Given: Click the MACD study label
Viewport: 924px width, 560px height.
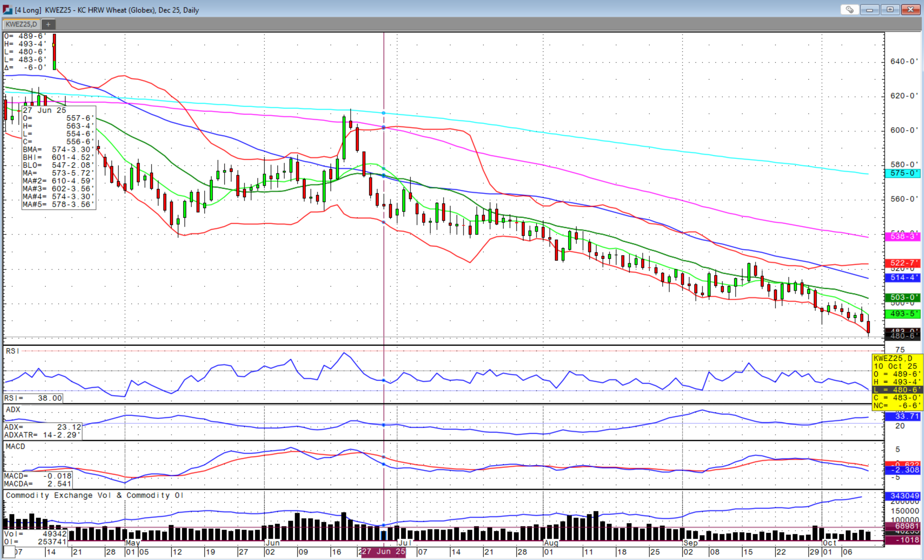Looking at the screenshot, I should click(15, 447).
